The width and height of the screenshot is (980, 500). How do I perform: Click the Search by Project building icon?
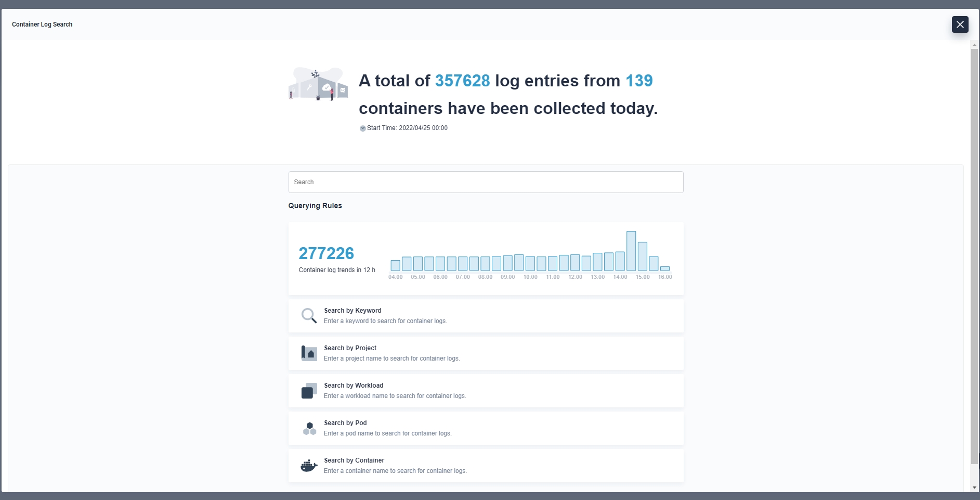[309, 353]
